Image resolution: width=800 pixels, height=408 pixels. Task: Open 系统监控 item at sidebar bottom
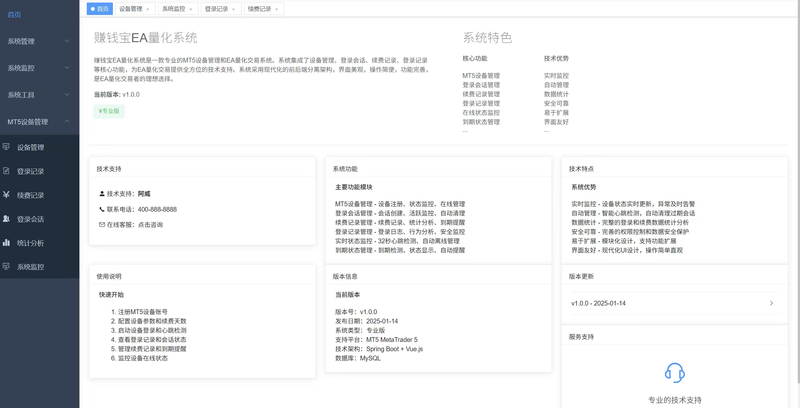click(x=30, y=267)
